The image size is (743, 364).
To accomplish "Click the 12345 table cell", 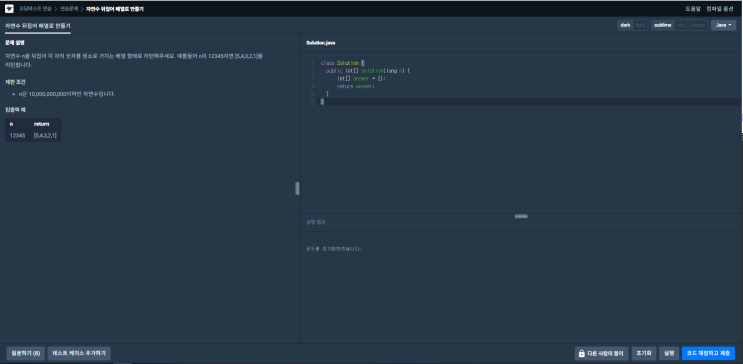I will (x=18, y=136).
